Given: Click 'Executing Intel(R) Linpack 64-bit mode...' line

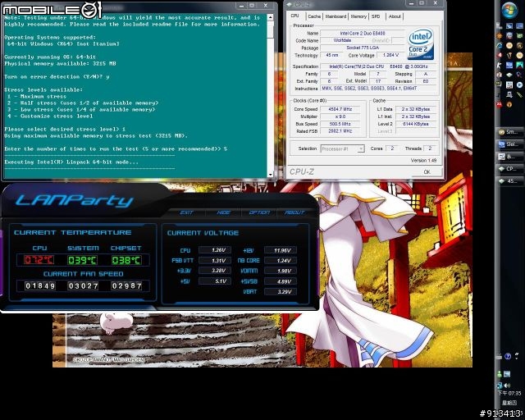Looking at the screenshot, I should 71,162.
